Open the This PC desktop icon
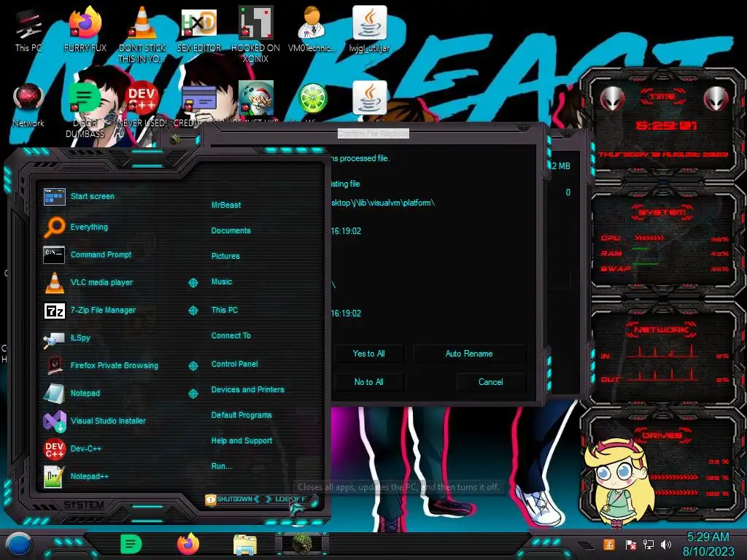The width and height of the screenshot is (747, 560). tap(28, 30)
